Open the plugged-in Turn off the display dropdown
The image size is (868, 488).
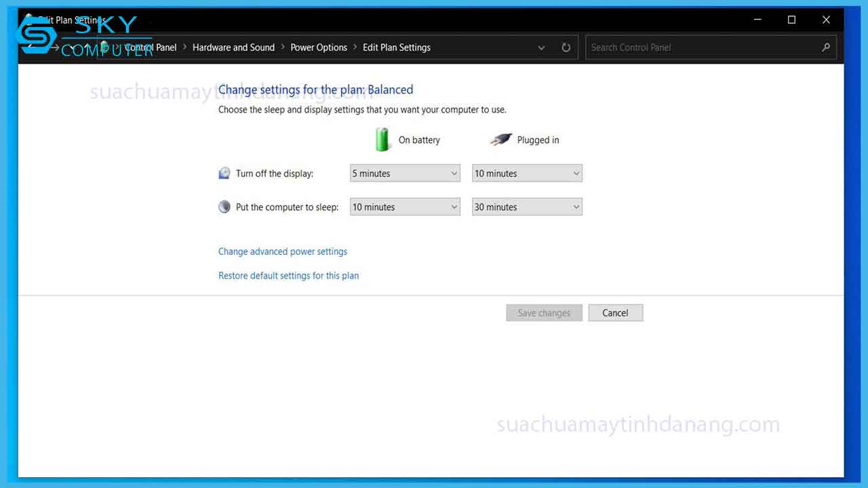tap(527, 174)
